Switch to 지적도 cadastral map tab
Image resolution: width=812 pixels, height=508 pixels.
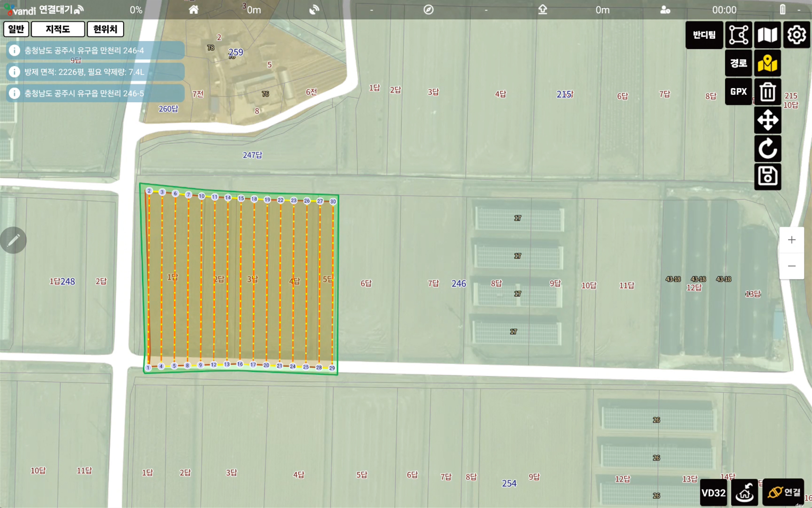click(x=58, y=29)
